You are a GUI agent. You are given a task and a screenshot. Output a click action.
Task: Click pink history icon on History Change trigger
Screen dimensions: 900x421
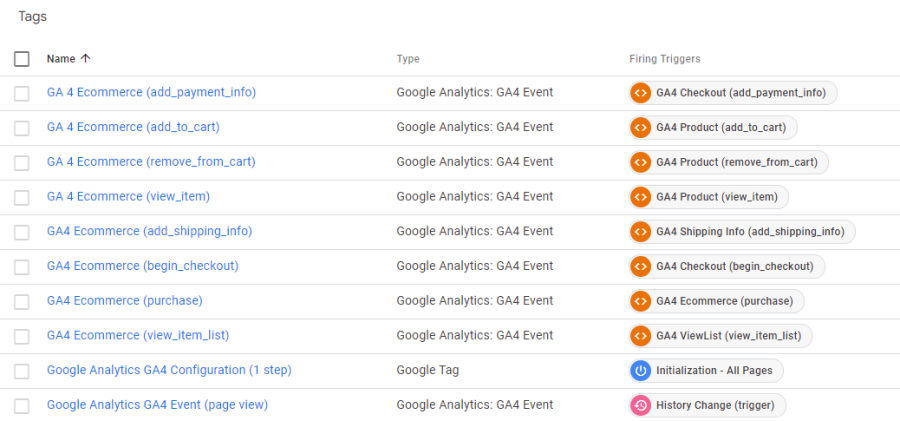641,405
